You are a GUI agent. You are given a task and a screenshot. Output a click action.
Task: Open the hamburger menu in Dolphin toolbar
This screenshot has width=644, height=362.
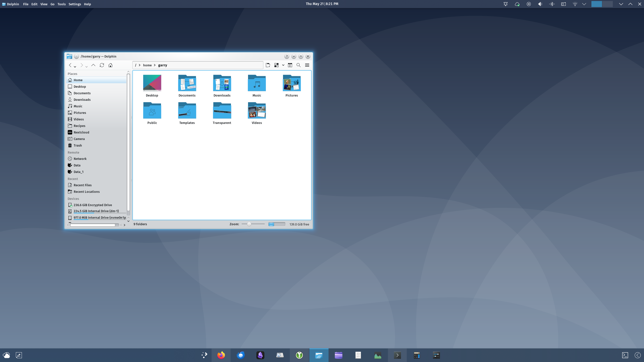pos(307,65)
